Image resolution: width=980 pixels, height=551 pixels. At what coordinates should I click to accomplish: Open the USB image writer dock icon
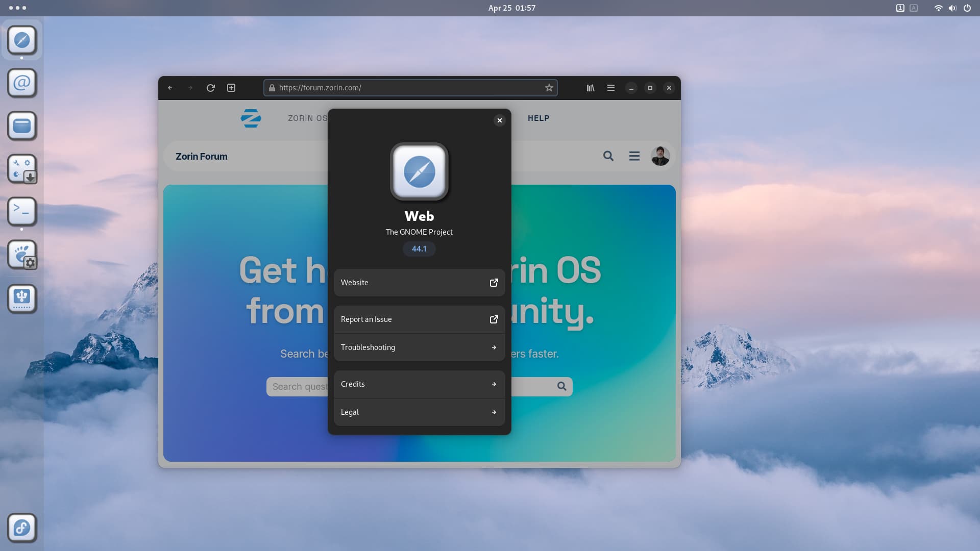coord(22,298)
